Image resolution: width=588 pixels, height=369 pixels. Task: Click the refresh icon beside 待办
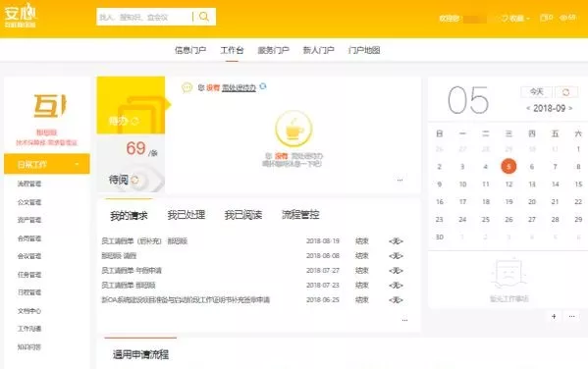point(135,121)
